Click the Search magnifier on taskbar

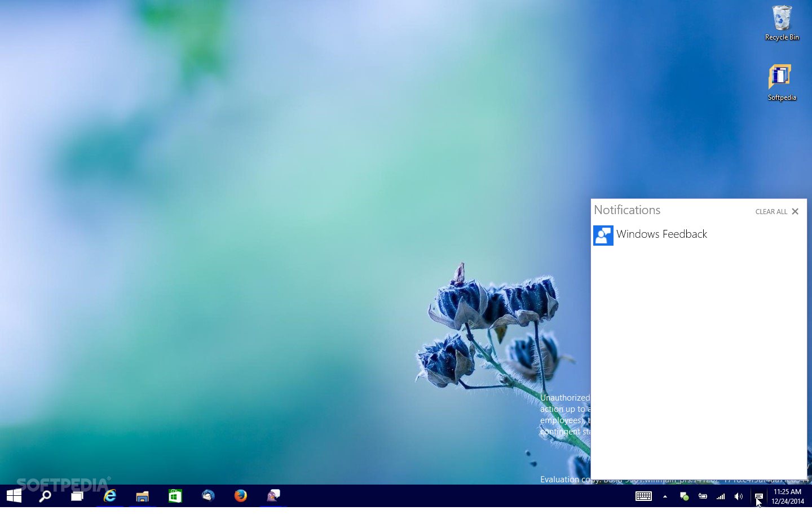tap(45, 496)
